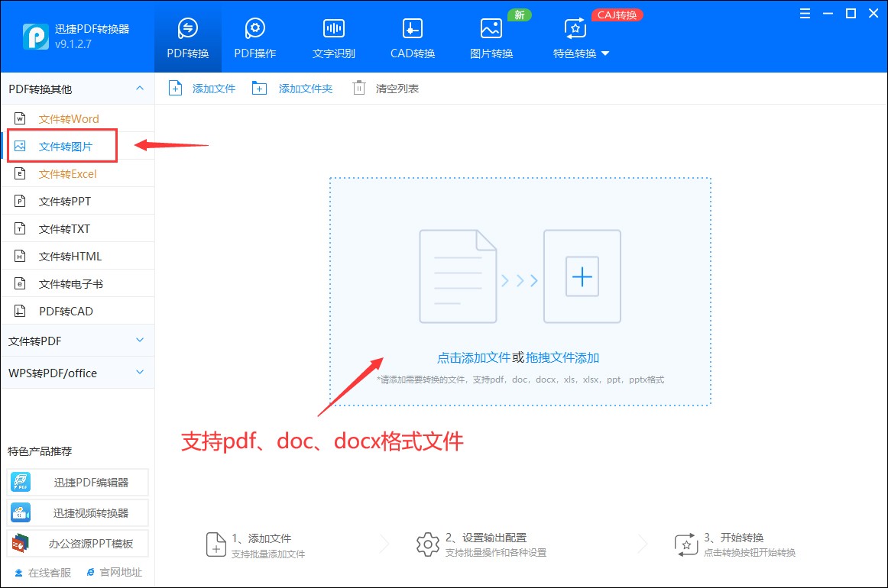The height and width of the screenshot is (588, 888).
Task: Select 文件转Excel in the sidebar
Action: (78, 174)
